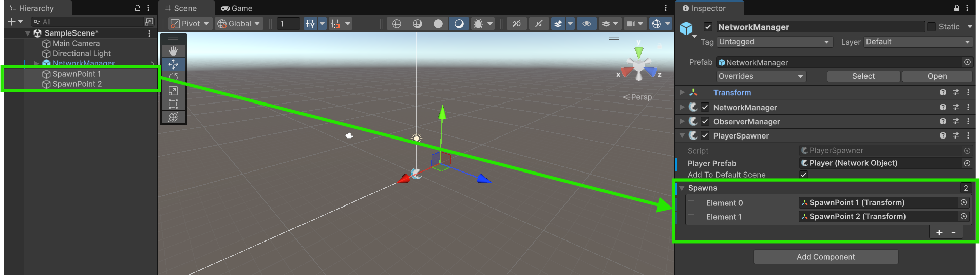Select the Rect transform tool
The height and width of the screenshot is (275, 980).
173,104
